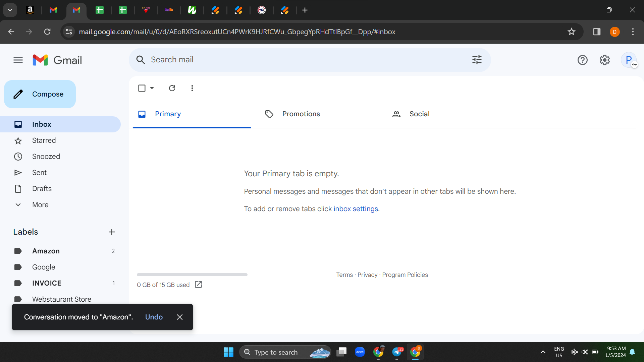644x362 pixels.
Task: Open the Zoom app in taskbar
Action: pyautogui.click(x=360, y=352)
